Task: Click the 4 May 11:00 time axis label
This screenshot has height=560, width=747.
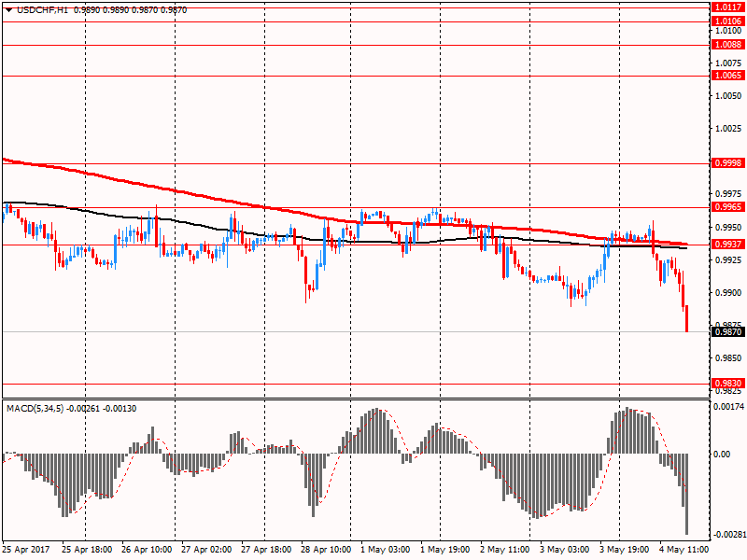Action: (684, 550)
